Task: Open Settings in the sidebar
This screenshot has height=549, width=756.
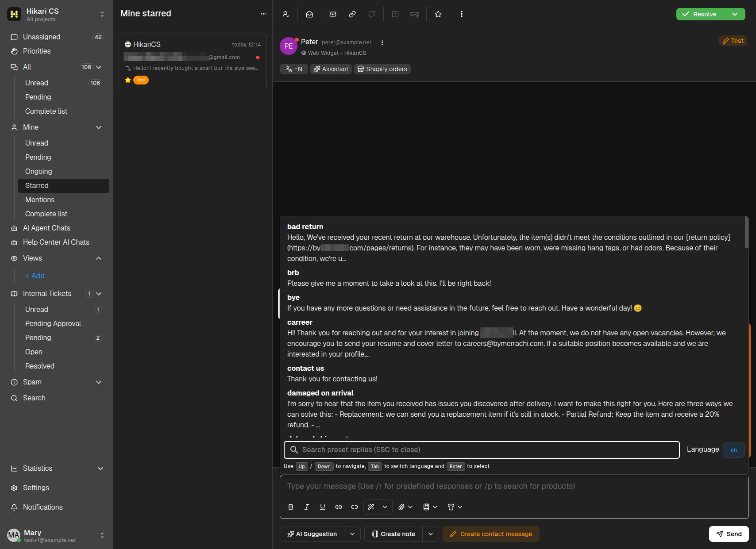Action: [x=57, y=488]
